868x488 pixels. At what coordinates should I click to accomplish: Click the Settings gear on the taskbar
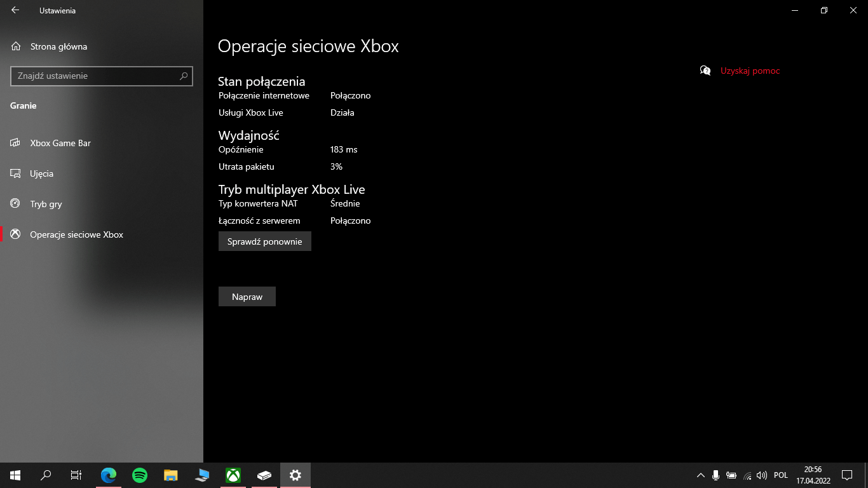click(x=295, y=475)
